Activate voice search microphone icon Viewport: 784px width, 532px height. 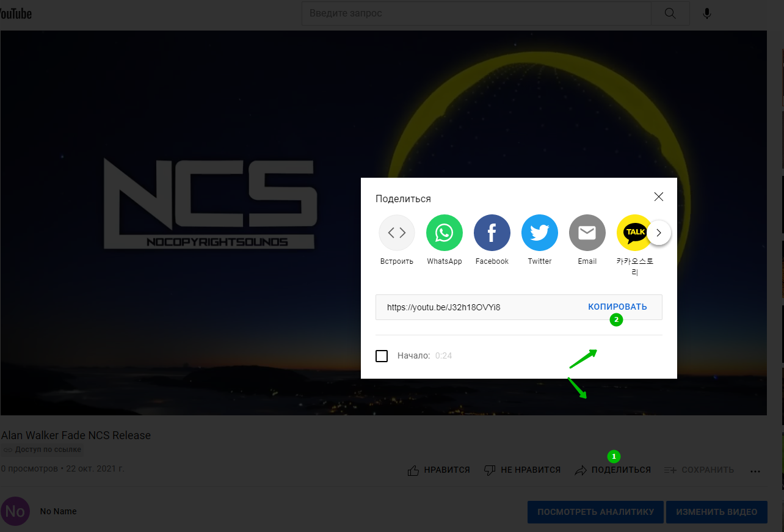707,13
